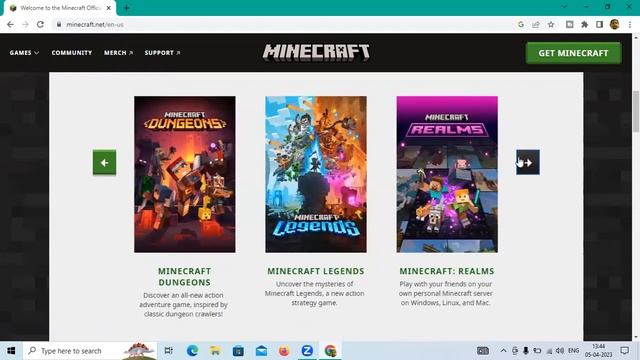The width and height of the screenshot is (640, 360).
Task: Open Windows notification center
Action: coord(624,351)
